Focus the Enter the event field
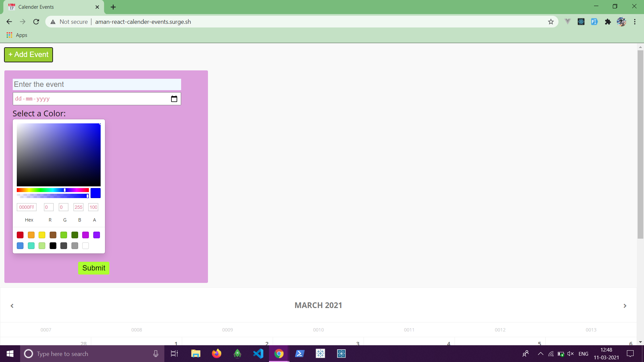The width and height of the screenshot is (644, 362). [x=97, y=84]
